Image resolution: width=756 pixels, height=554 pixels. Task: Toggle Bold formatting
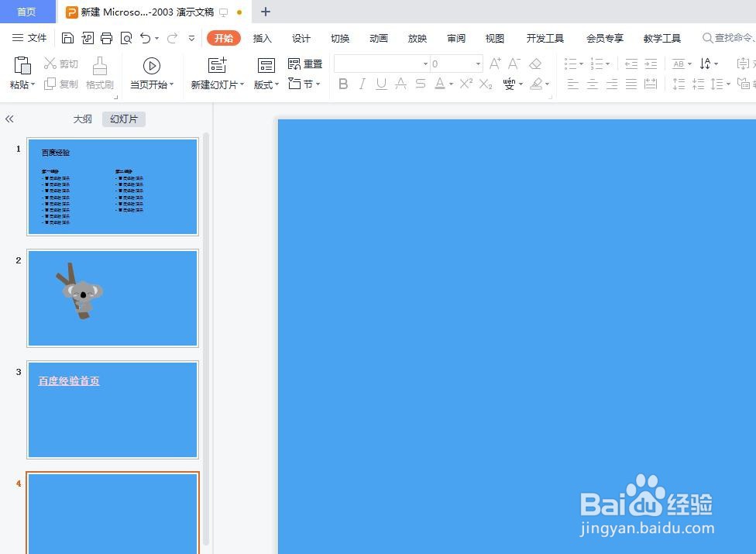(x=343, y=84)
